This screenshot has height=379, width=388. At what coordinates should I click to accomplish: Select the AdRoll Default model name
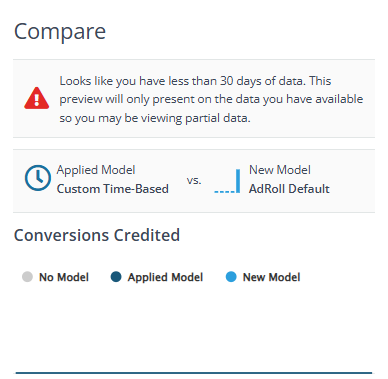pos(289,189)
